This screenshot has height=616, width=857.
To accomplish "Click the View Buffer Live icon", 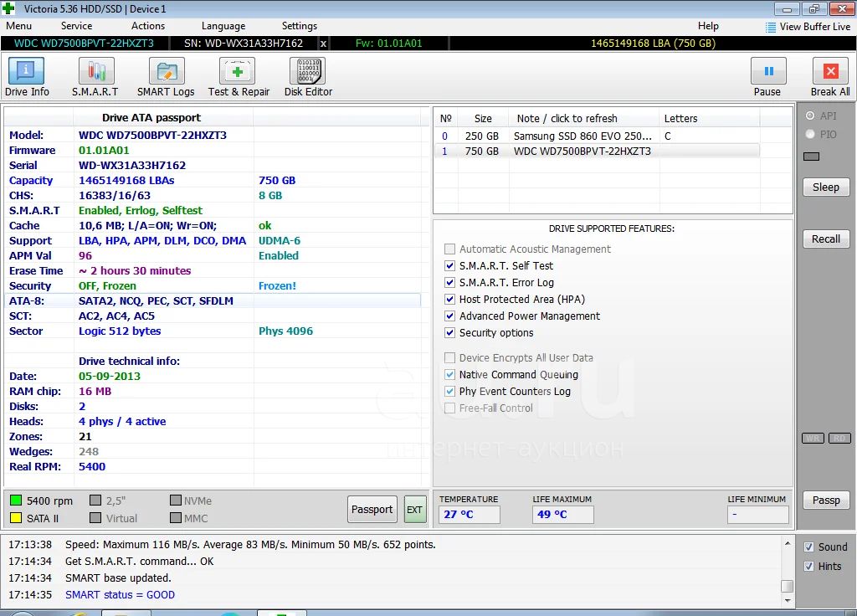I will point(771,28).
